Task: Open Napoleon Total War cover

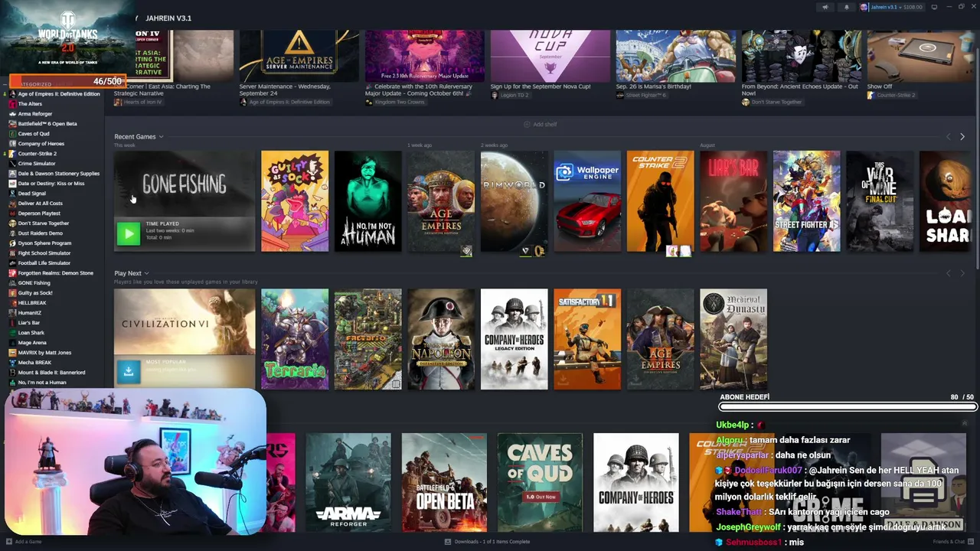Action: [x=441, y=339]
